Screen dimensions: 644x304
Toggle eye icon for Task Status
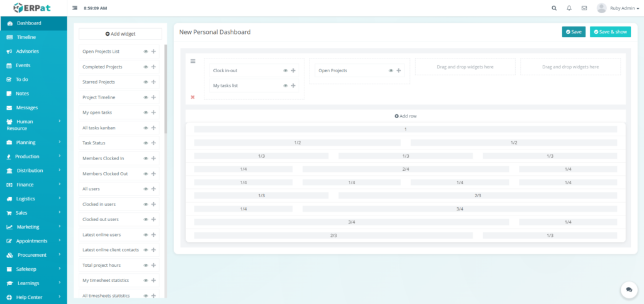coord(146,143)
